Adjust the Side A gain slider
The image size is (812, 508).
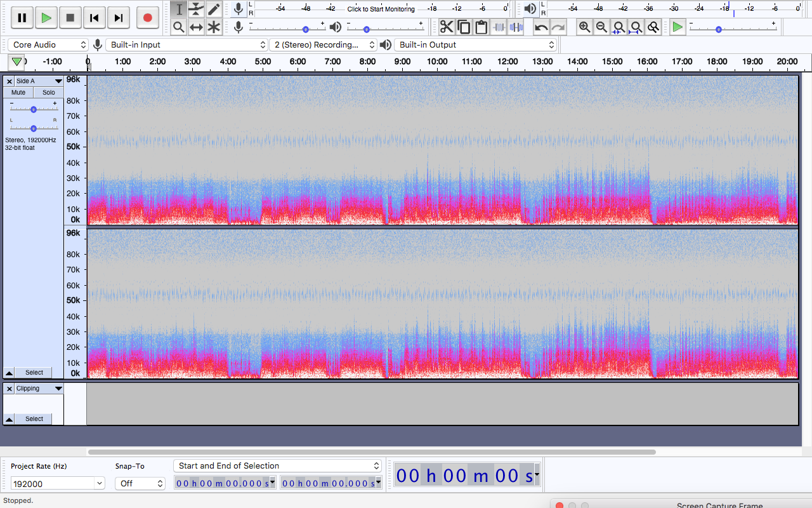pyautogui.click(x=34, y=109)
